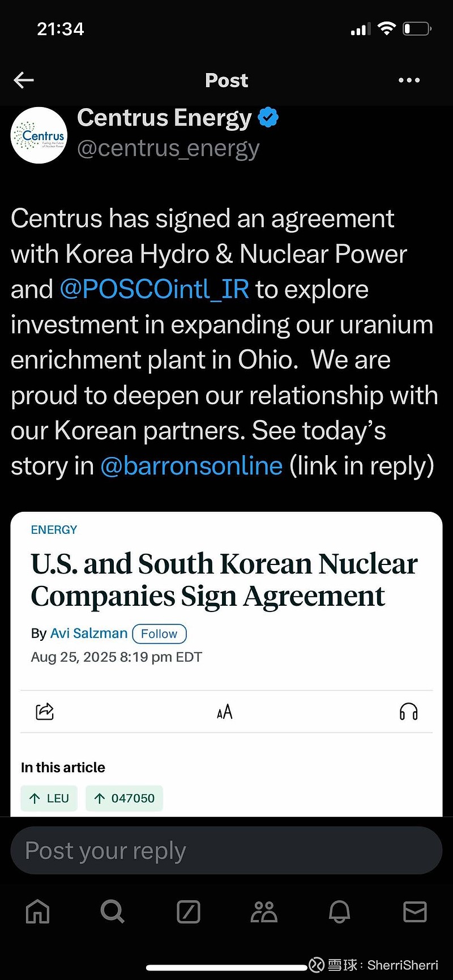The width and height of the screenshot is (453, 980).
Task: Open the @barronsonline mention
Action: tap(191, 466)
